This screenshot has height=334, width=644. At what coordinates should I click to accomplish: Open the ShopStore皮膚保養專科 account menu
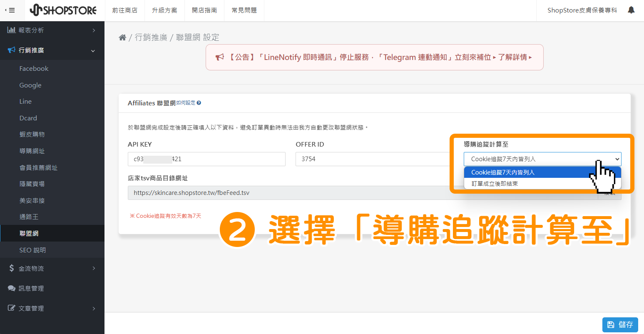[582, 10]
